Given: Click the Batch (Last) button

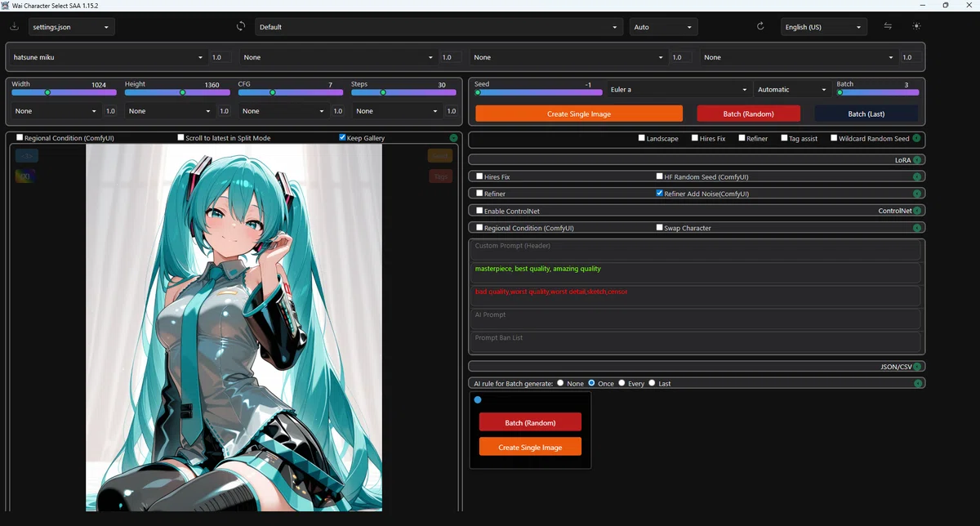Looking at the screenshot, I should [866, 114].
